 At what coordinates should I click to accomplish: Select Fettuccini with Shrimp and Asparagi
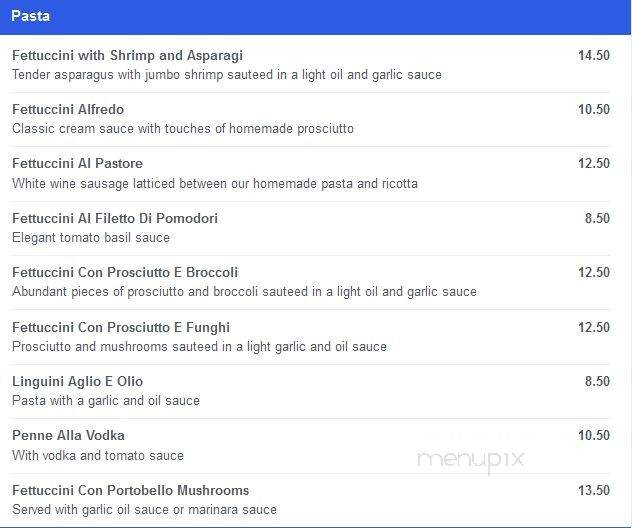tap(127, 55)
